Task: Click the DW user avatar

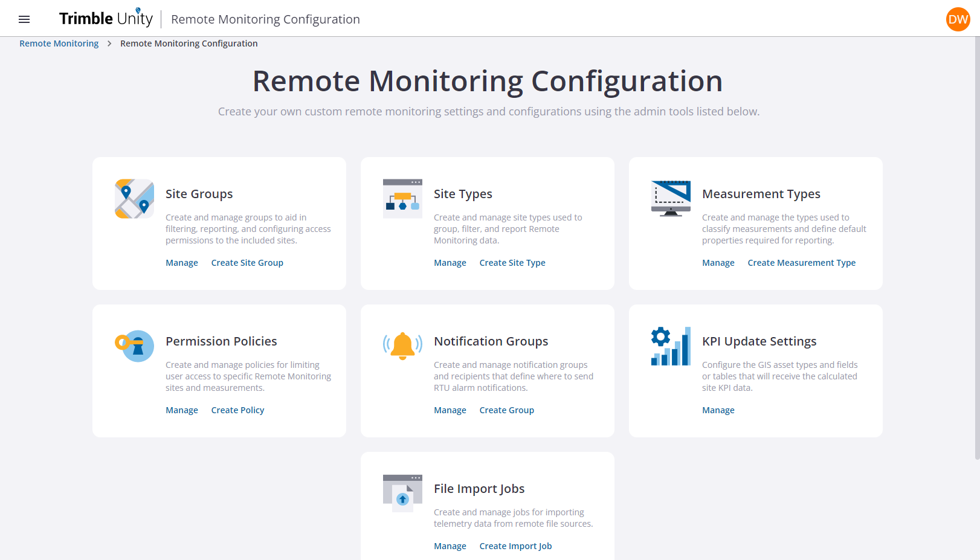Action: [x=958, y=19]
